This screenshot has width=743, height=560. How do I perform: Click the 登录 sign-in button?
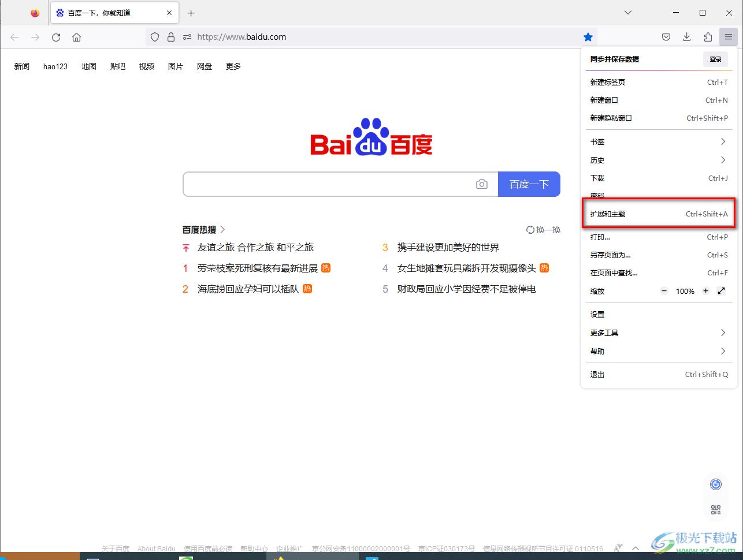tap(715, 59)
